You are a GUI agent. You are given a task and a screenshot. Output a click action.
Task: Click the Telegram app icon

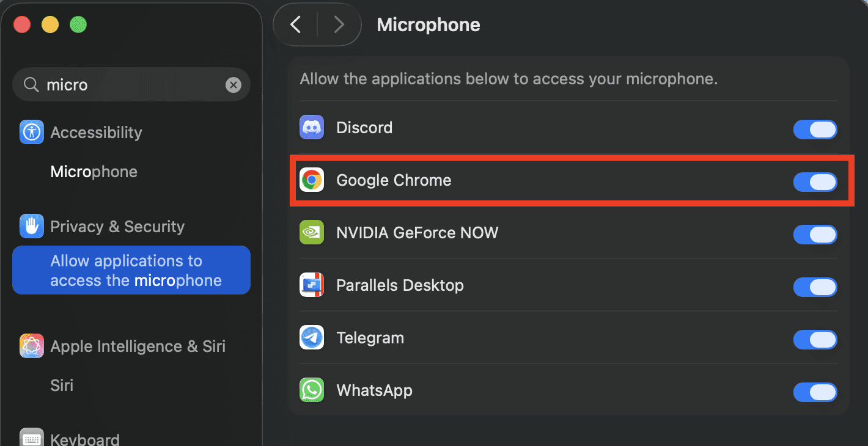pos(312,338)
